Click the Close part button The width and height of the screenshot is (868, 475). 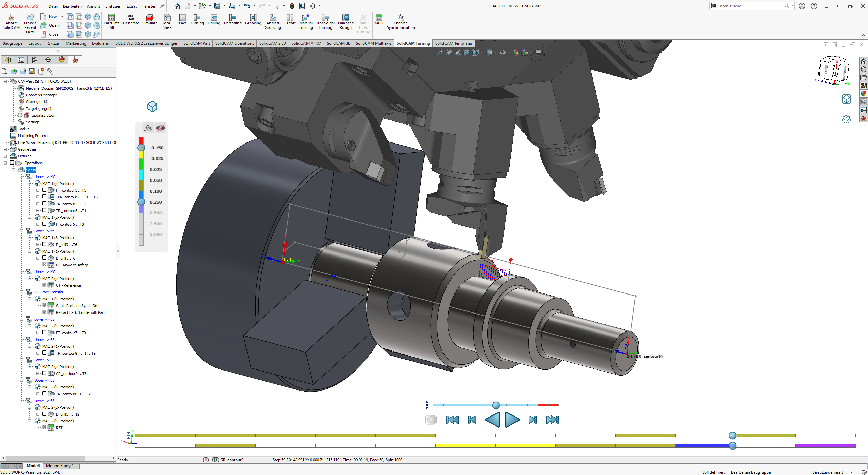click(50, 34)
